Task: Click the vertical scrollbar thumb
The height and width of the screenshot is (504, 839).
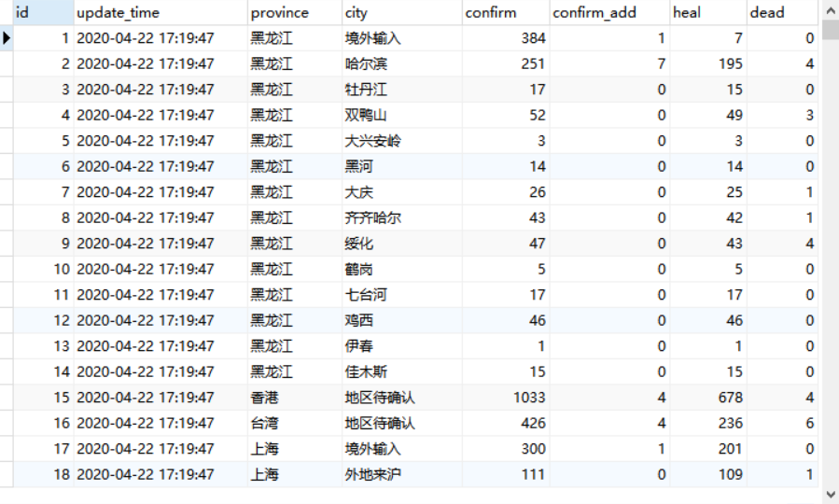Action: click(831, 30)
